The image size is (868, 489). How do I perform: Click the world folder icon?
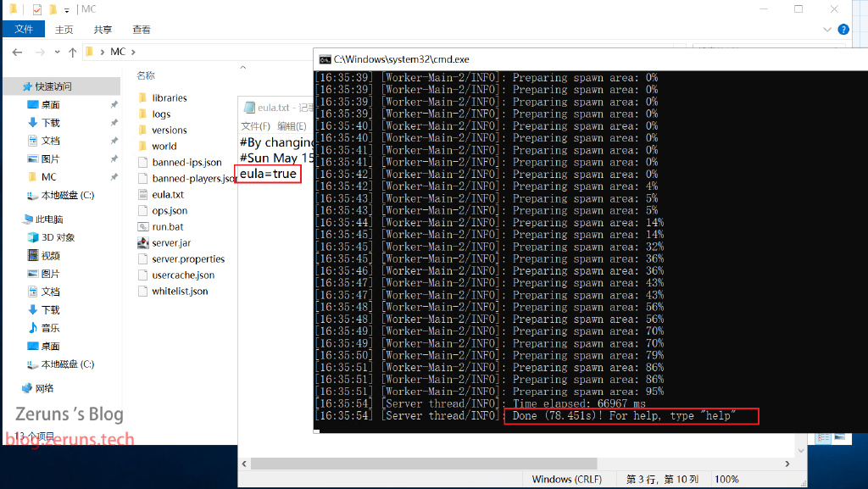[x=142, y=146]
